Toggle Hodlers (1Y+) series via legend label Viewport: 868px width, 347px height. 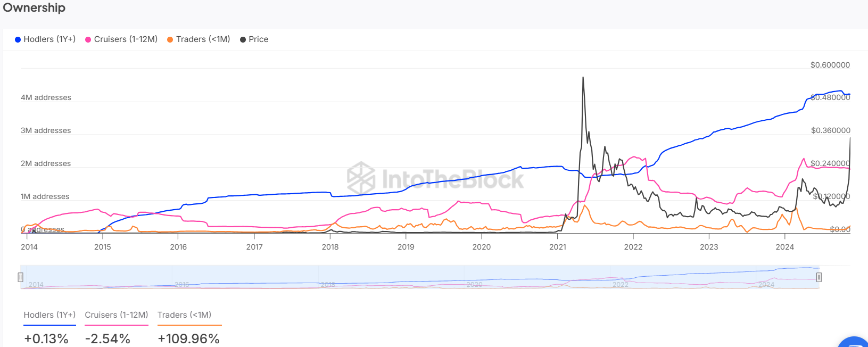[49, 39]
